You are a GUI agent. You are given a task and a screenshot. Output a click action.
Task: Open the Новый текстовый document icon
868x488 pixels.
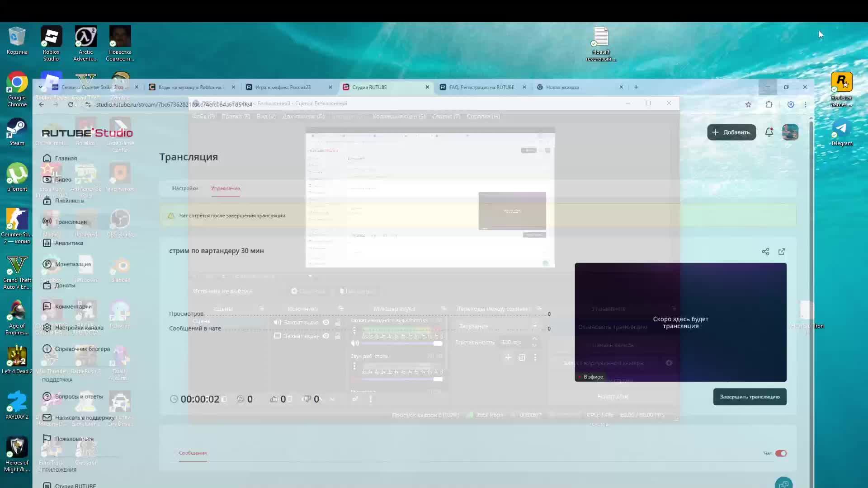pyautogui.click(x=601, y=44)
